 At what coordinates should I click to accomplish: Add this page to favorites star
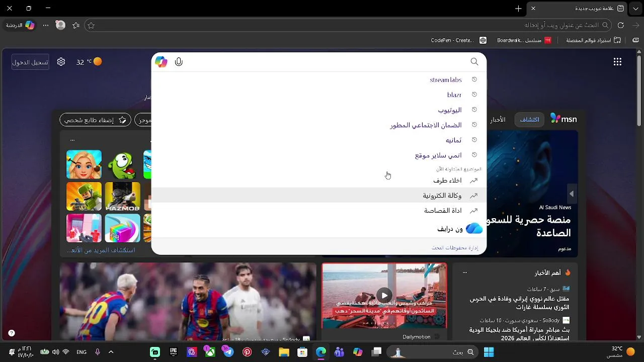(x=91, y=25)
